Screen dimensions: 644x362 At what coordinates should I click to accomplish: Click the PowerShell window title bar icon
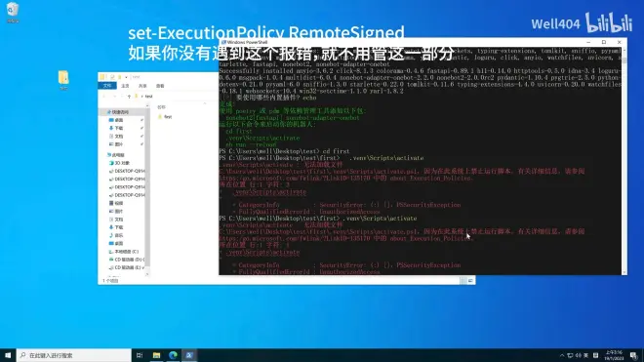[x=223, y=42]
